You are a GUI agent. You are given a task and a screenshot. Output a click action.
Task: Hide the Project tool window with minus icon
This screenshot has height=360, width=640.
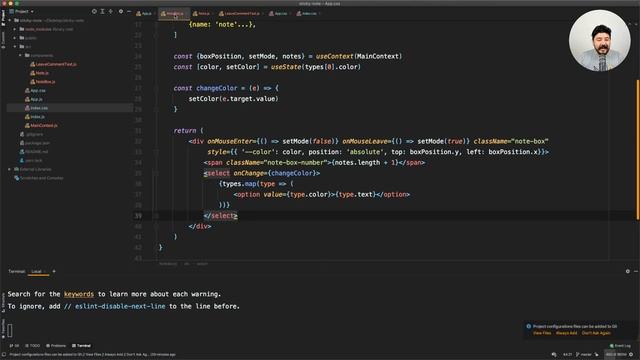129,11
